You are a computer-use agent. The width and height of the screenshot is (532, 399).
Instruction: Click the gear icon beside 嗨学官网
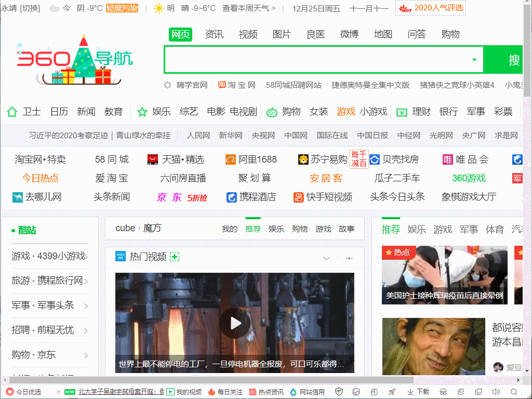tap(168, 85)
